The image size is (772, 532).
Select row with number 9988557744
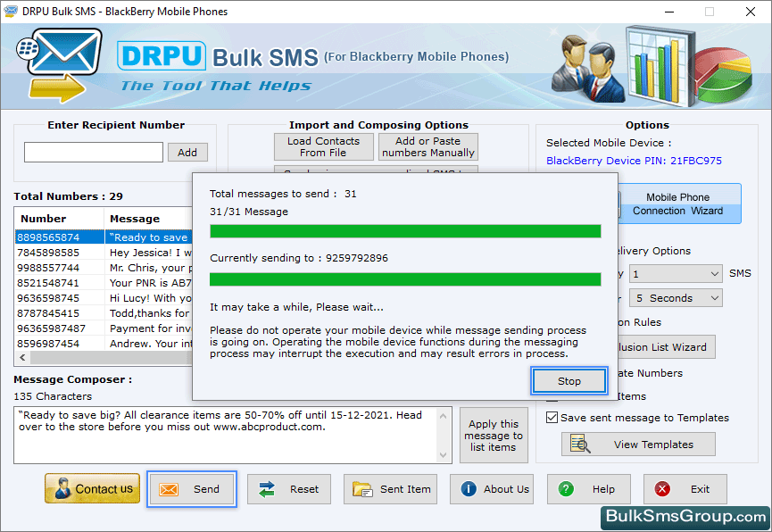104,268
